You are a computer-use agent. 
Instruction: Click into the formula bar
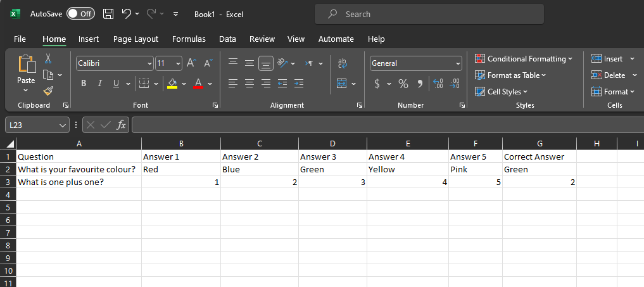(x=388, y=125)
